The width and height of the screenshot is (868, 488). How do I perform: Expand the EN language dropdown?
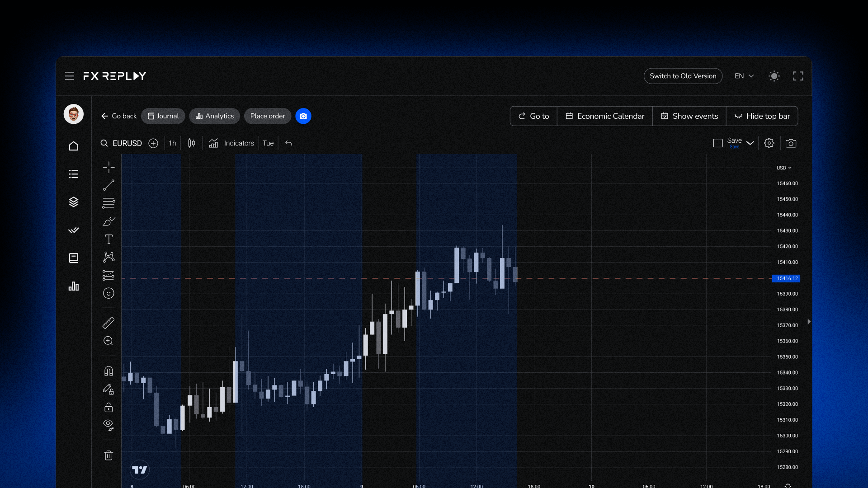coord(744,76)
